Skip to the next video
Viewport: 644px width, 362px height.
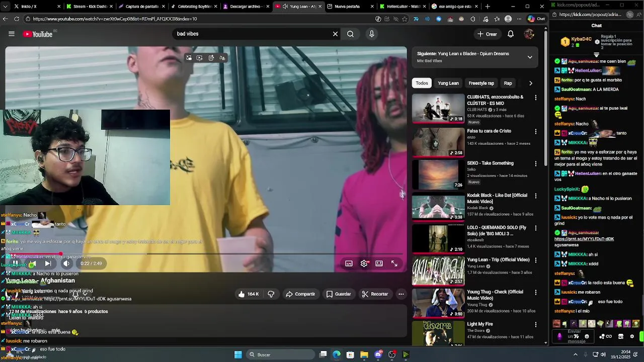tap(48, 263)
